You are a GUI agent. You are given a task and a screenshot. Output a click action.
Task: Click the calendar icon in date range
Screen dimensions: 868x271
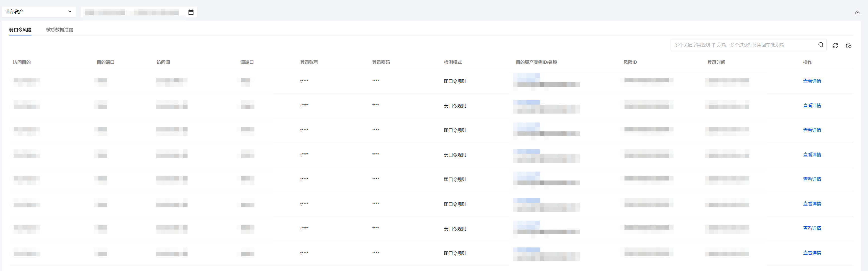[x=191, y=12]
